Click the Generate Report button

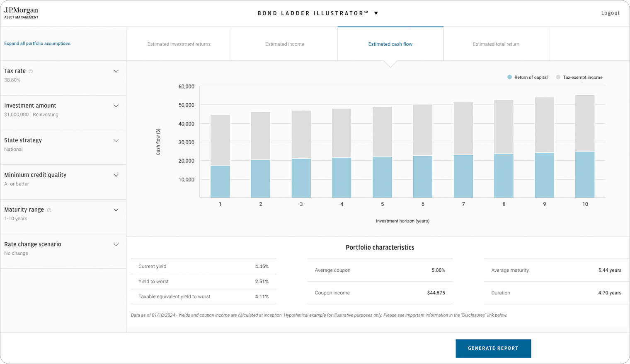493,348
